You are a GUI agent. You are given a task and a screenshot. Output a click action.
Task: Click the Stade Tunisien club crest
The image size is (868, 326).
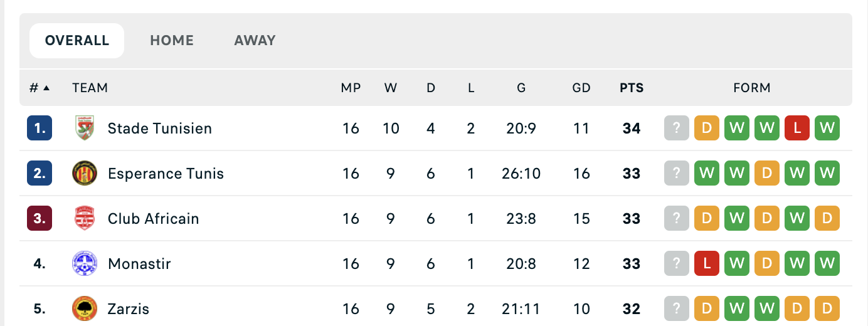click(x=85, y=129)
